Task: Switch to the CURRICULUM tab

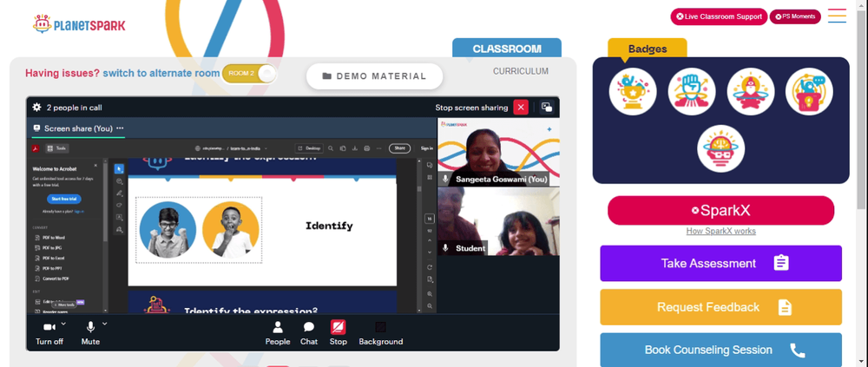Action: tap(520, 71)
